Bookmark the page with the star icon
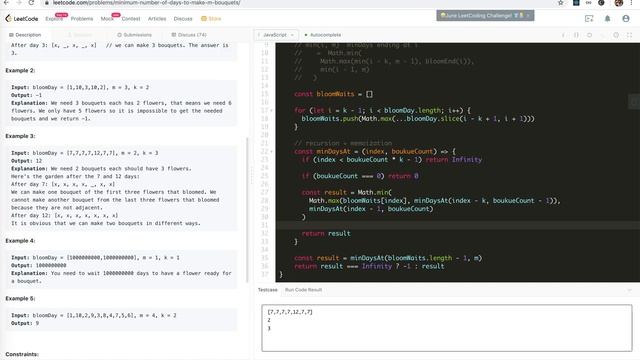Viewport: 640px width, 360px height. (561, 2)
